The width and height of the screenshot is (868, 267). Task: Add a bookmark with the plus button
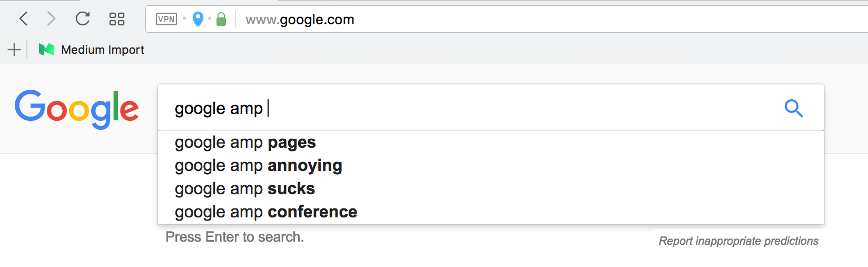(x=14, y=50)
